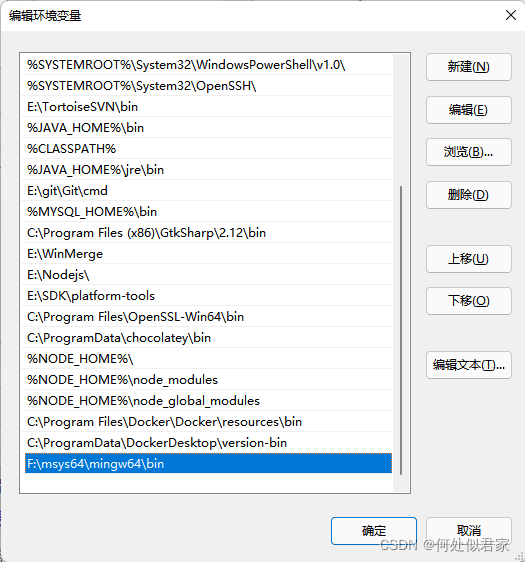This screenshot has width=525, height=562.
Task: Select the %NODE_HOME%\node_modules entry
Action: 207,380
